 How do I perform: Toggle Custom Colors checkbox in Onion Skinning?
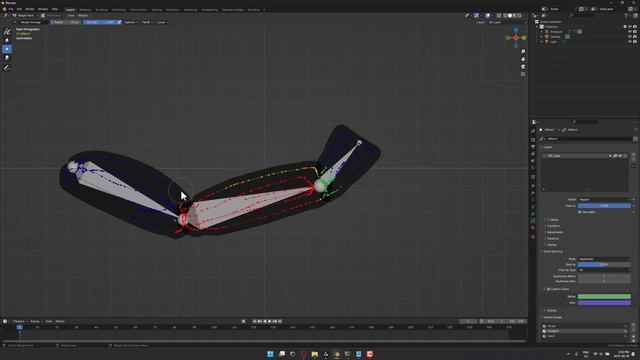tap(548, 289)
